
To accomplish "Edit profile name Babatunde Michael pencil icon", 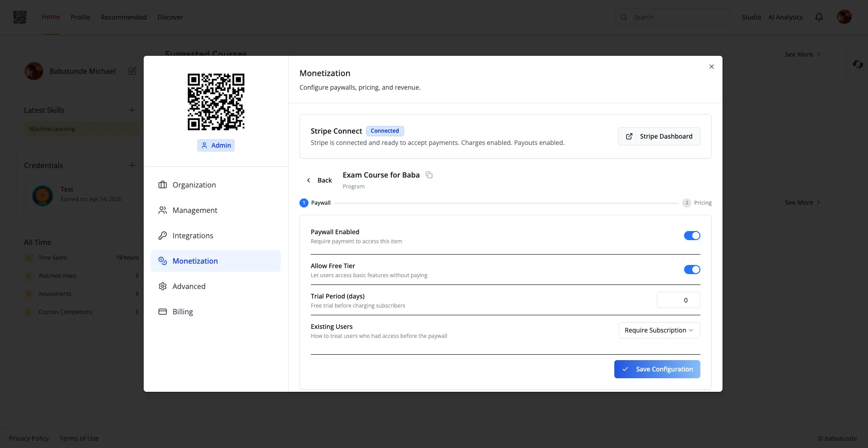I will [x=132, y=71].
